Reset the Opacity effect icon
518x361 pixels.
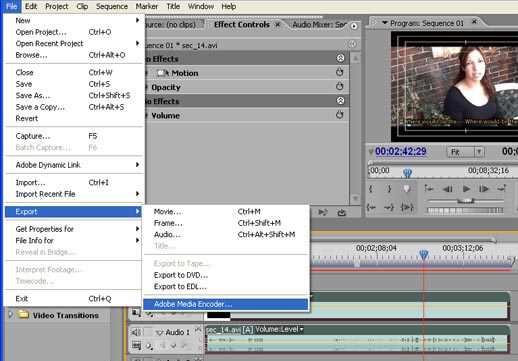click(340, 86)
